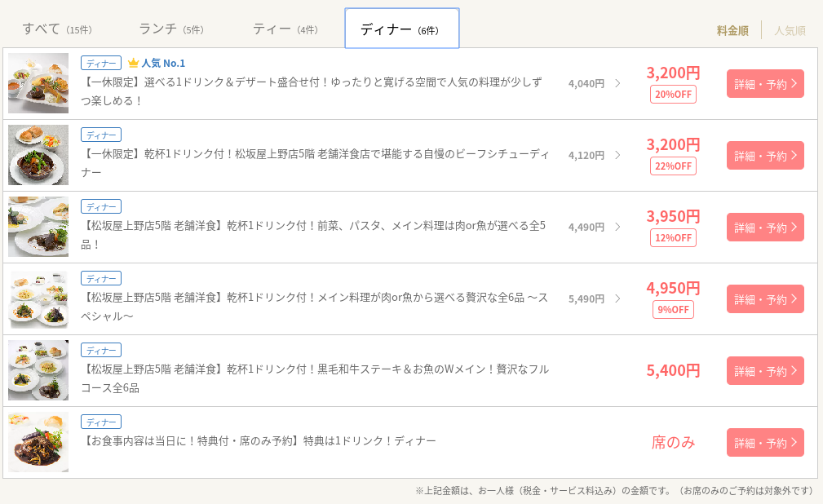
Task: Click the 9%OFF discount badge
Action: click(674, 310)
